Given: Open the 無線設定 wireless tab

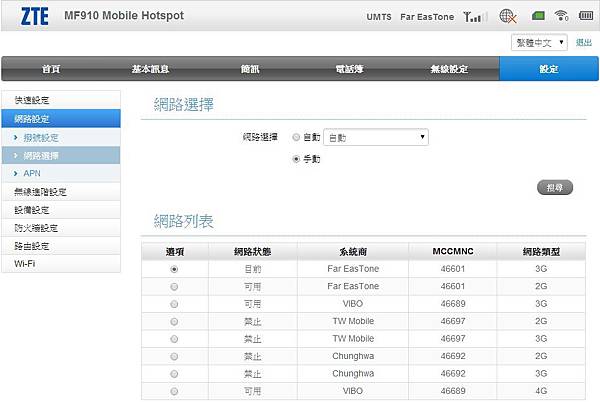Looking at the screenshot, I should [x=449, y=69].
